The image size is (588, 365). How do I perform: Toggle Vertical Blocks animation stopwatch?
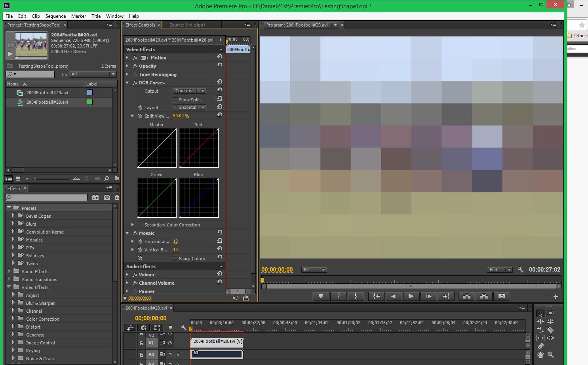140,250
